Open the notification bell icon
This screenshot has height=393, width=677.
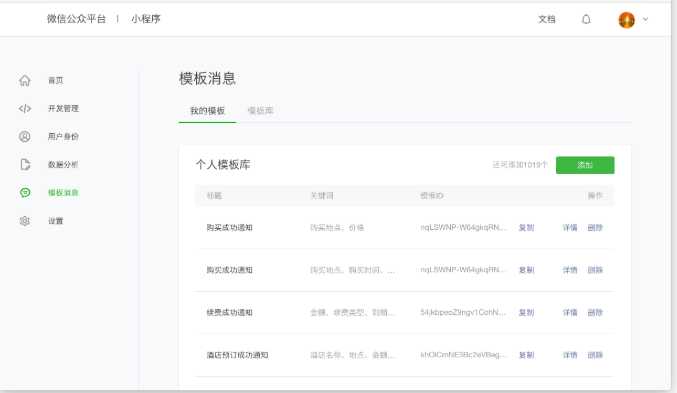tap(586, 19)
